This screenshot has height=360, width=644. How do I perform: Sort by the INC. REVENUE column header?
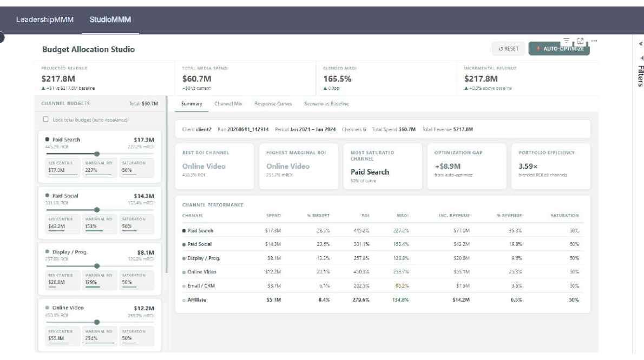point(454,216)
